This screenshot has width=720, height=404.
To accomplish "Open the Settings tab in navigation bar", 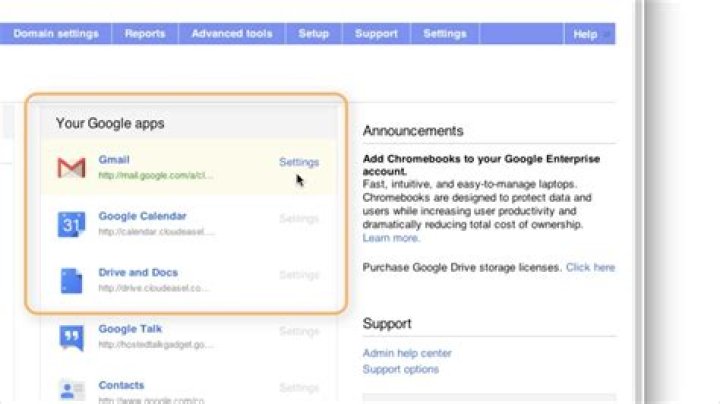I will pos(444,34).
